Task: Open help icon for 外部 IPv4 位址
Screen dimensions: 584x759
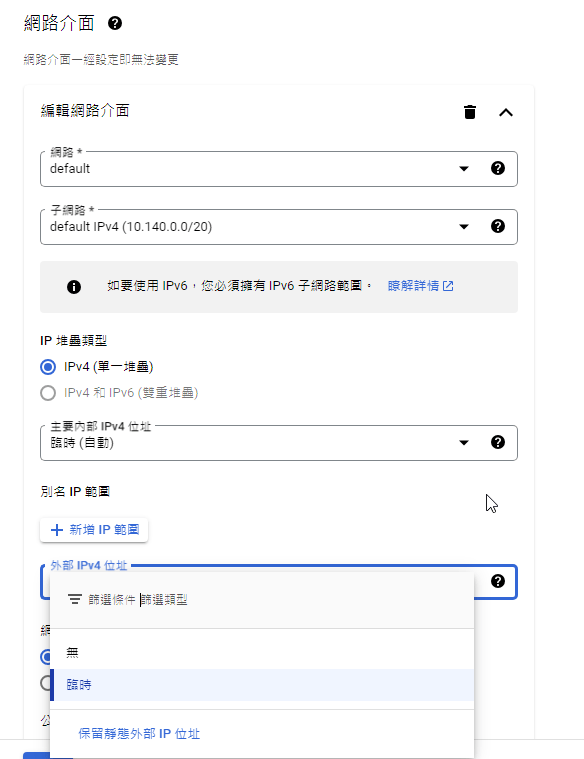Action: click(498, 581)
